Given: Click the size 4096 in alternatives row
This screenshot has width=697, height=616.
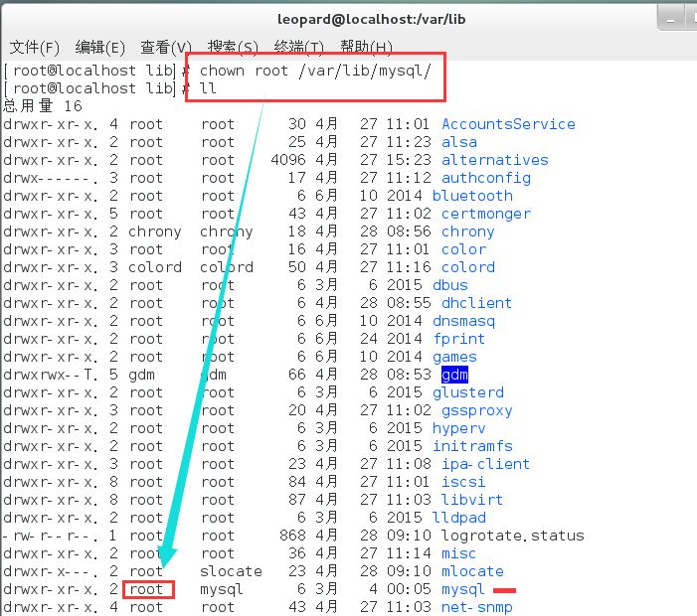Looking at the screenshot, I should [x=288, y=160].
